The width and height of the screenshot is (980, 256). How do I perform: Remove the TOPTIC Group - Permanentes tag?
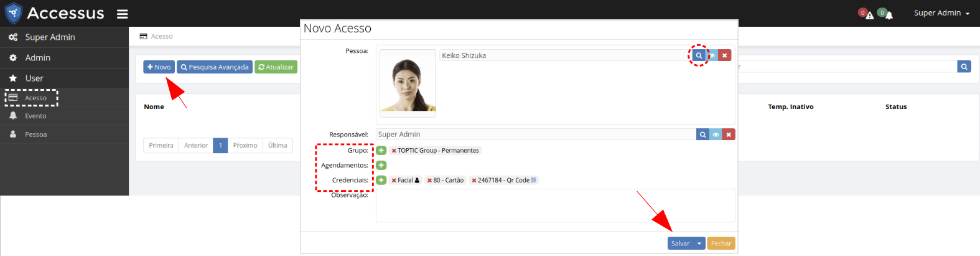coord(394,151)
